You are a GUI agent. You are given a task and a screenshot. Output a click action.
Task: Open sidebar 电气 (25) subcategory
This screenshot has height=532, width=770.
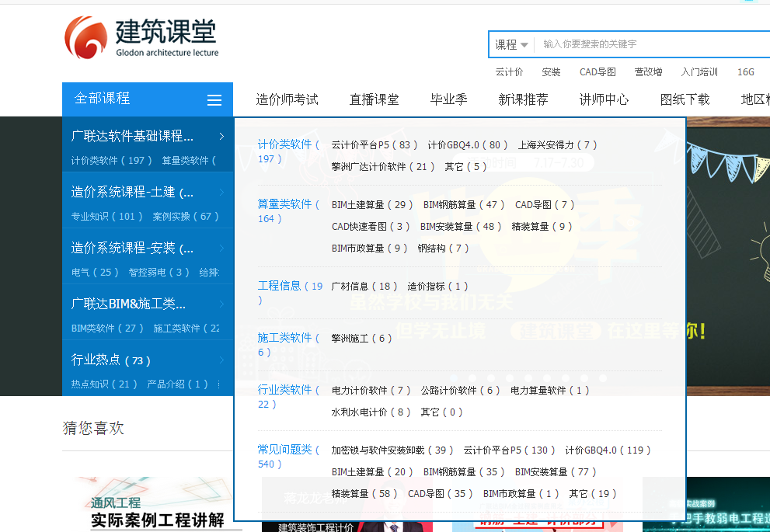click(95, 273)
